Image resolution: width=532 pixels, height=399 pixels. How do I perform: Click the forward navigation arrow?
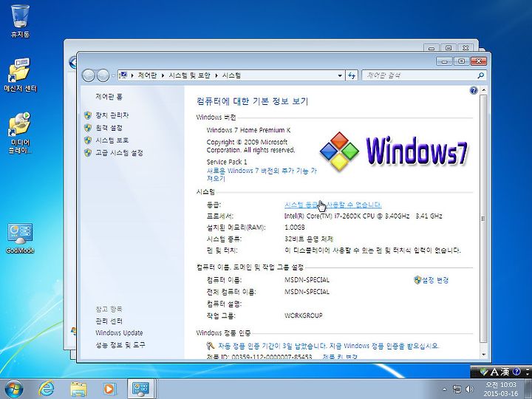pos(103,75)
